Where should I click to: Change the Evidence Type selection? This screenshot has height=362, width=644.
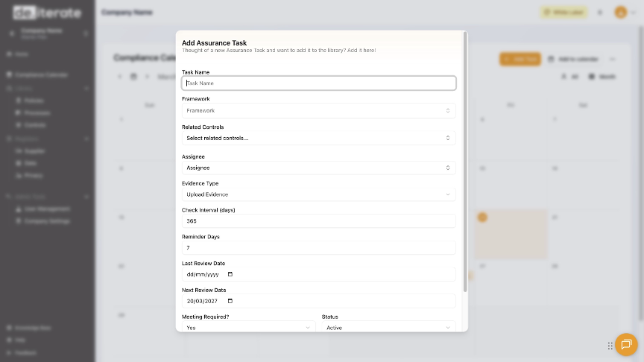pyautogui.click(x=318, y=194)
